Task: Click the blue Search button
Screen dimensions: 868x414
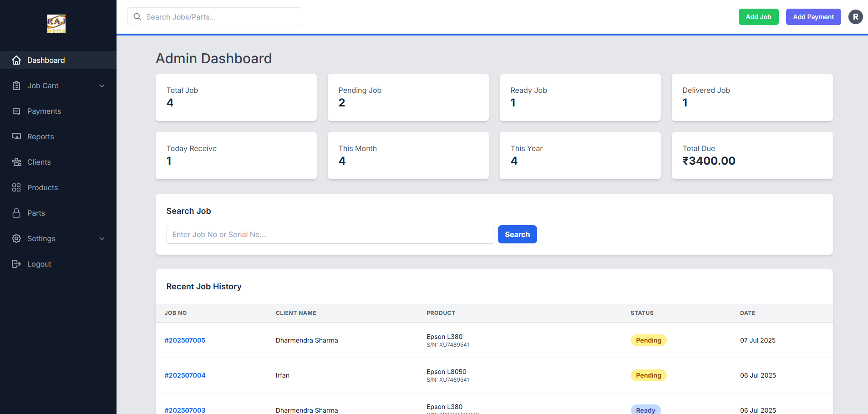Action: (x=517, y=234)
